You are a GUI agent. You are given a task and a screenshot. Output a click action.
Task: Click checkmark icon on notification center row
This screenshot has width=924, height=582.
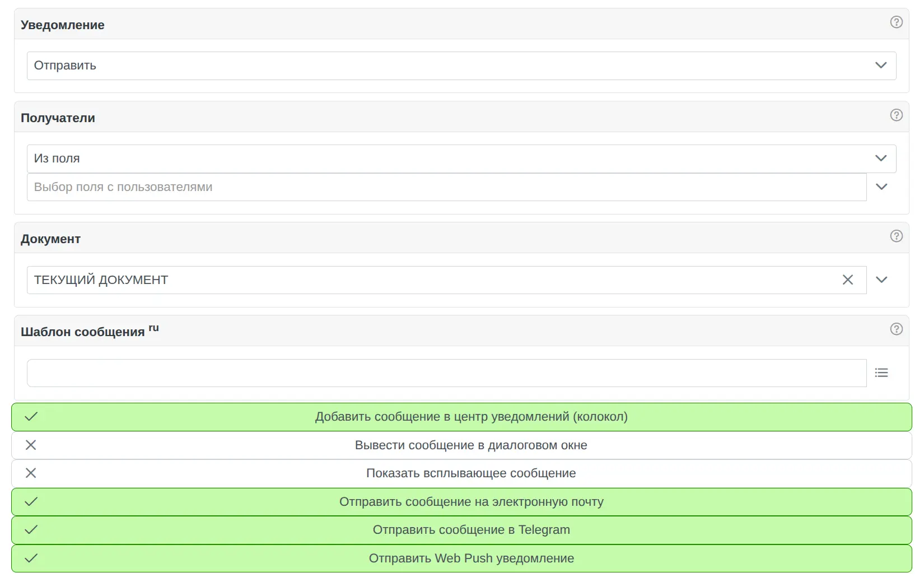tap(31, 417)
